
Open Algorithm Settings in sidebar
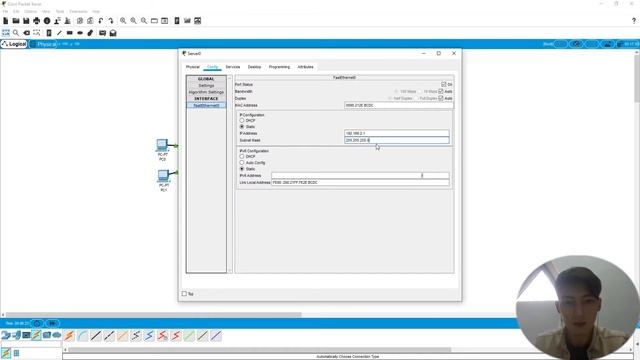206,92
